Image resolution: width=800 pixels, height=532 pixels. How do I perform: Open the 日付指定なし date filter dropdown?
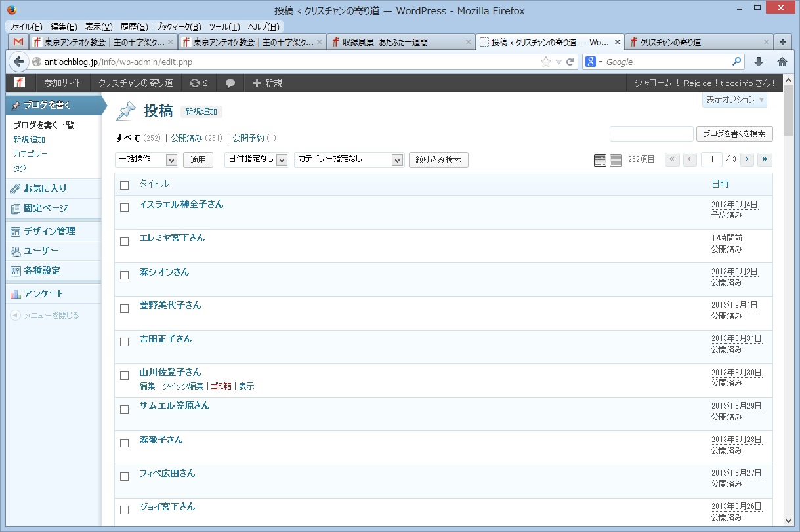pos(256,159)
